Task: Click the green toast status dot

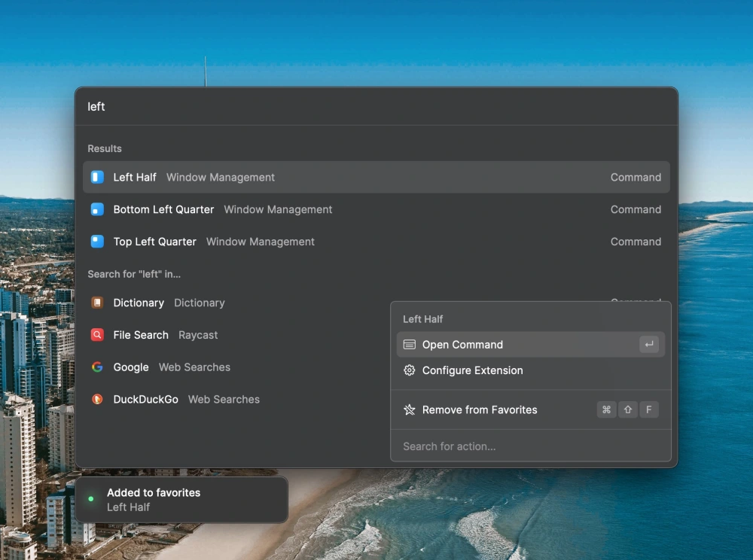Action: tap(91, 499)
